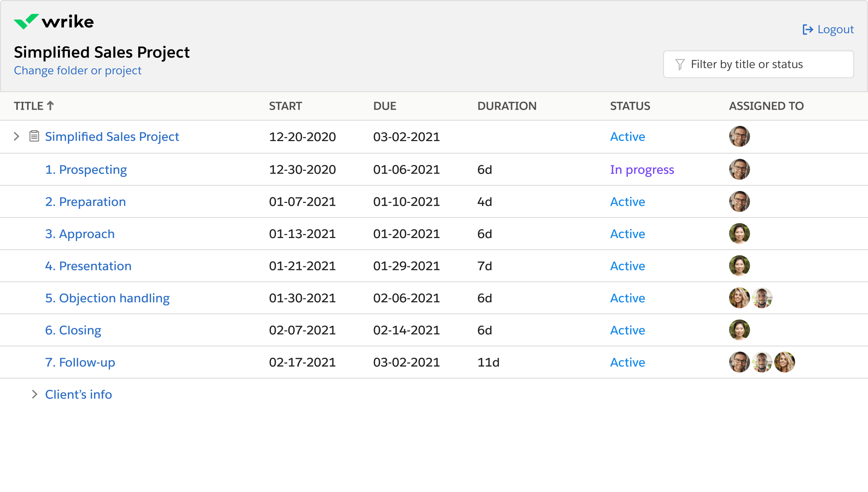
Task: Click the avatar assigned to Prospecting
Action: coord(739,169)
